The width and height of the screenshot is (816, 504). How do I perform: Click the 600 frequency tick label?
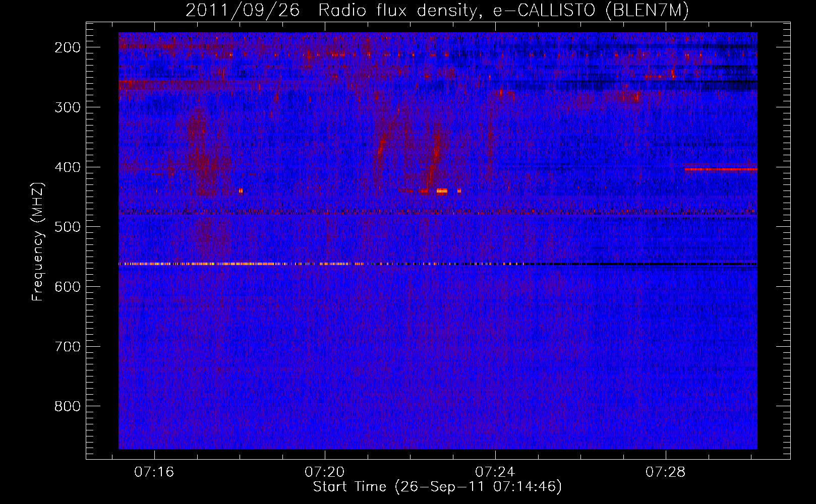pyautogui.click(x=67, y=287)
